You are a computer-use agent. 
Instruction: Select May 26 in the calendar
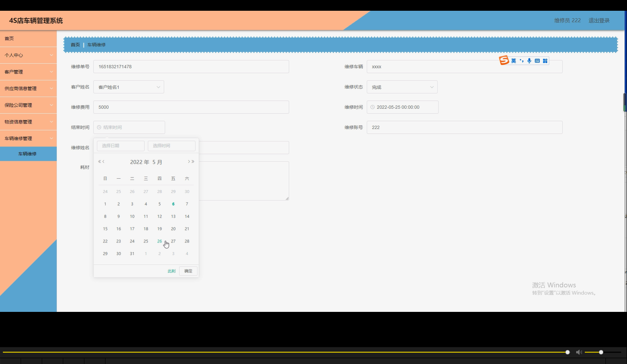click(160, 241)
